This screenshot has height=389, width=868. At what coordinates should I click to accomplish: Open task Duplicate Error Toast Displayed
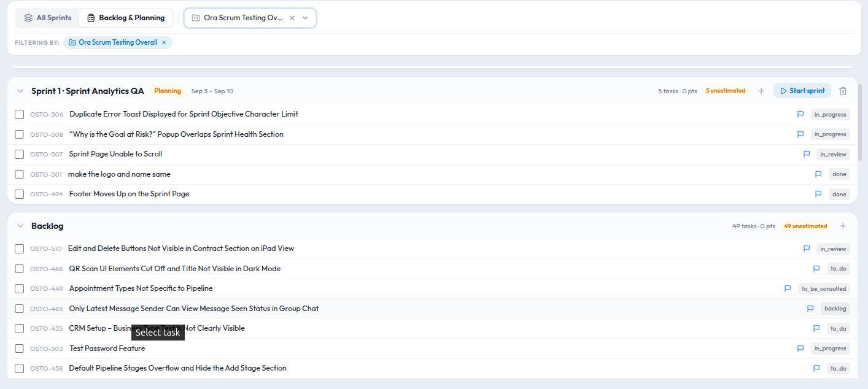(184, 114)
